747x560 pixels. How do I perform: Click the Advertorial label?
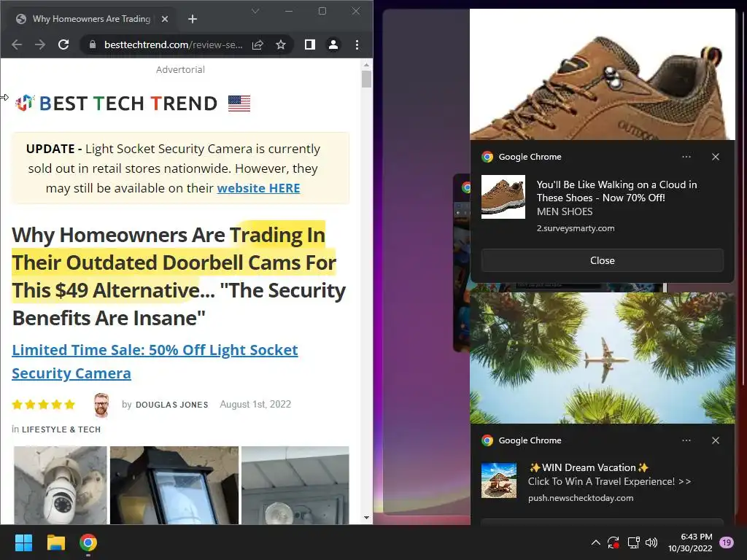click(181, 69)
